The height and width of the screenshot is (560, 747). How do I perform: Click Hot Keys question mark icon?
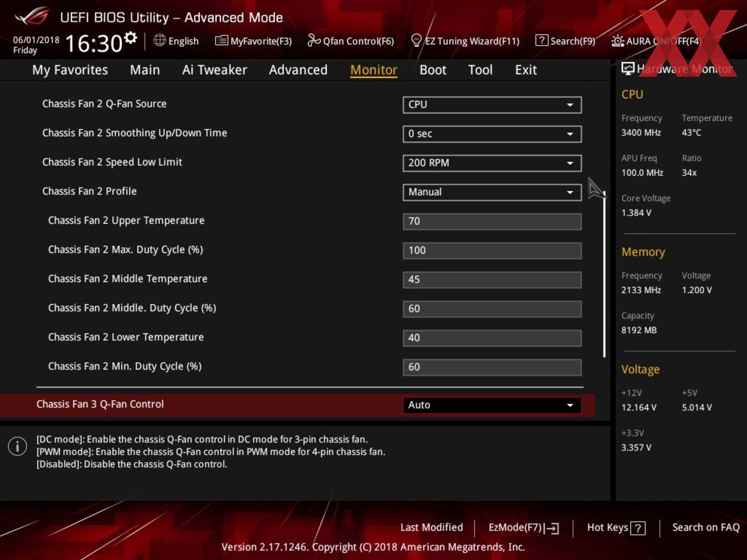coord(638,528)
